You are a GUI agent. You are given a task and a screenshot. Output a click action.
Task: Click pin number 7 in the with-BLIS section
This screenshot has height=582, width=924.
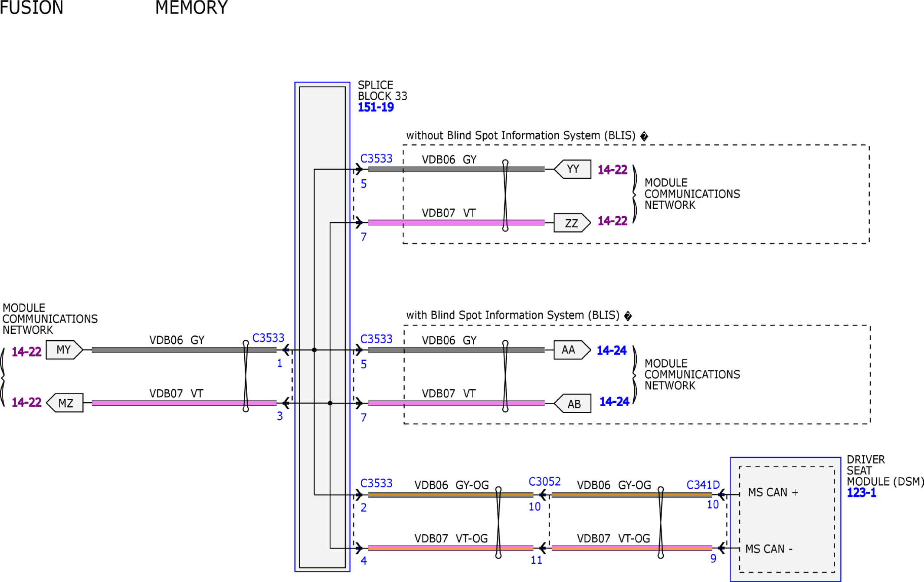point(364,418)
